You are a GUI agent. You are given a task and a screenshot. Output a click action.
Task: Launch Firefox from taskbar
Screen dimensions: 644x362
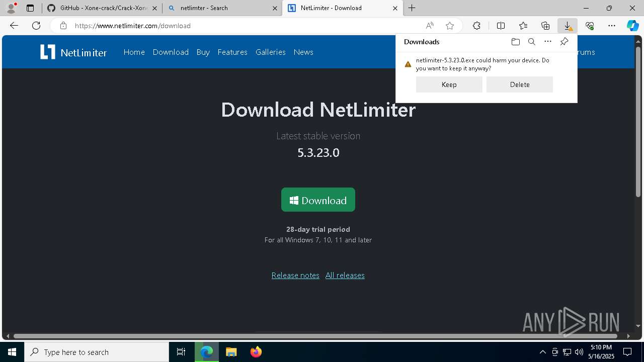tap(256, 352)
